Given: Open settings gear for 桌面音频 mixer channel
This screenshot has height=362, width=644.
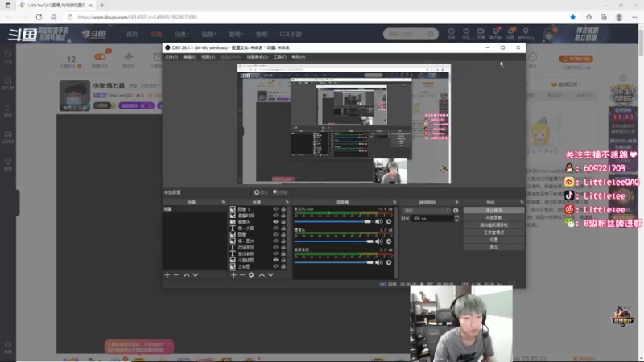Looking at the screenshot, I should [x=389, y=262].
